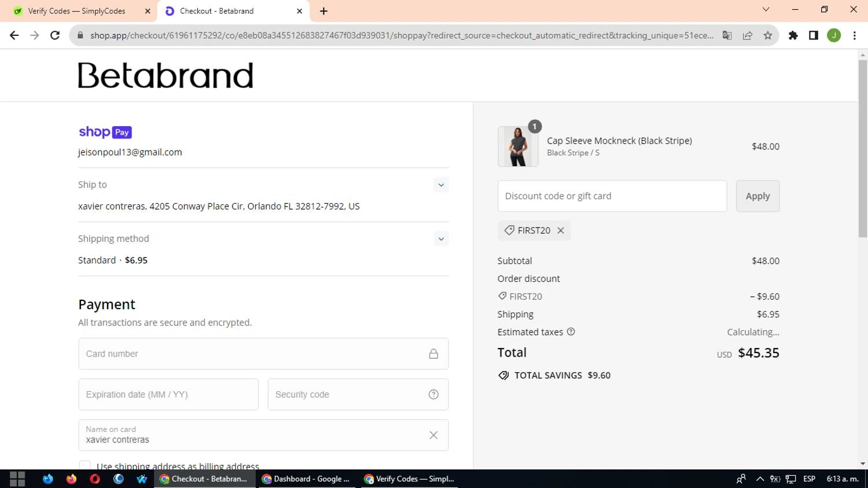Apply the discount code
This screenshot has width=868, height=488.
(757, 196)
